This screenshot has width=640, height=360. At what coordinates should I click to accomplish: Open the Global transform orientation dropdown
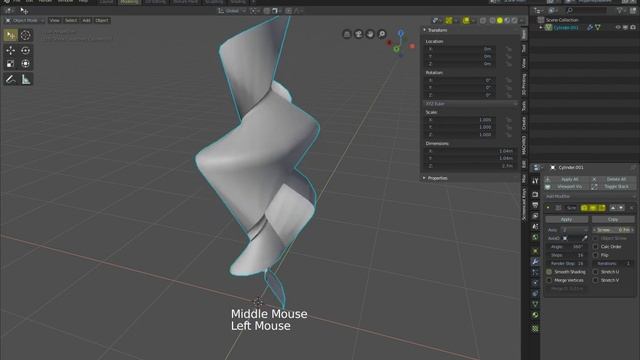[231, 11]
